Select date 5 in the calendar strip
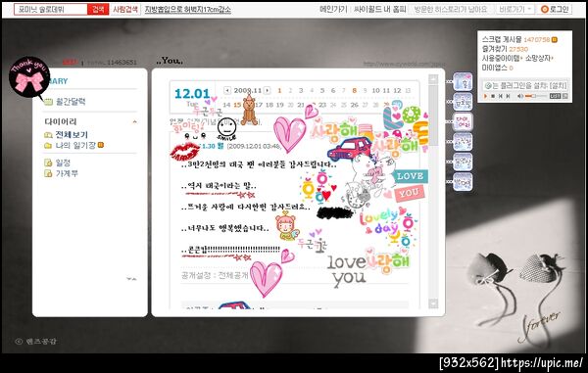588x373 pixels. pyautogui.click(x=322, y=91)
